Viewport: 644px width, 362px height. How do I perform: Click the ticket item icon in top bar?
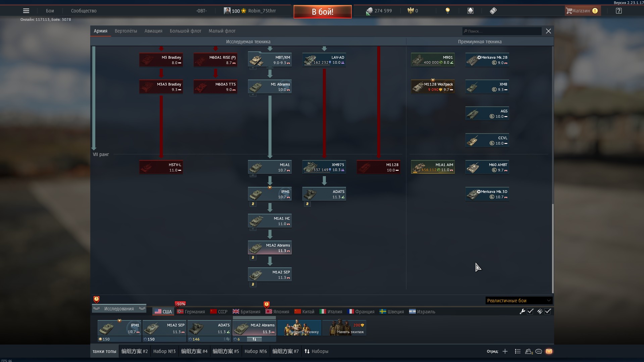tap(493, 11)
